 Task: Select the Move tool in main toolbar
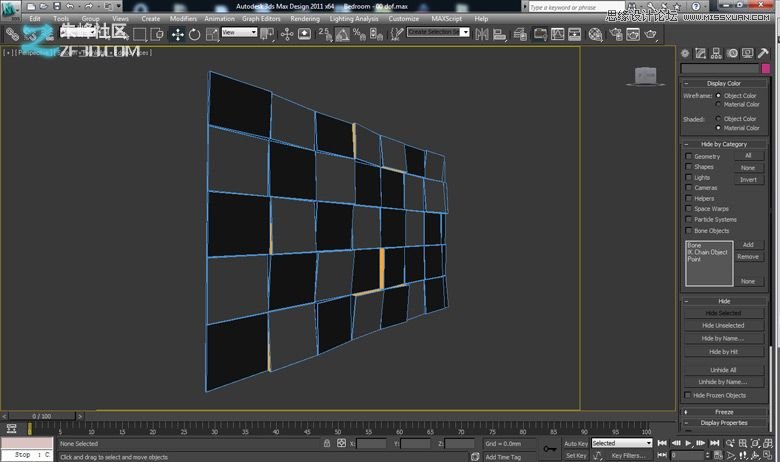point(177,33)
